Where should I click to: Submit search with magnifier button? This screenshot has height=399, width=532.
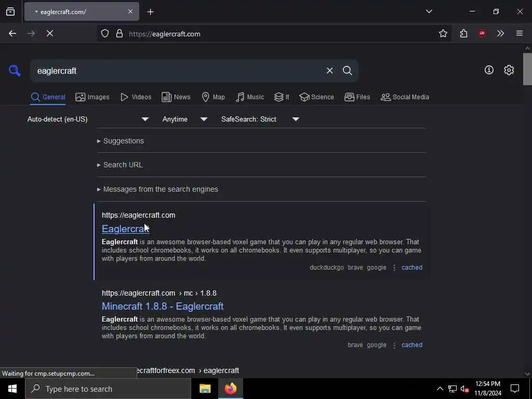tap(347, 71)
